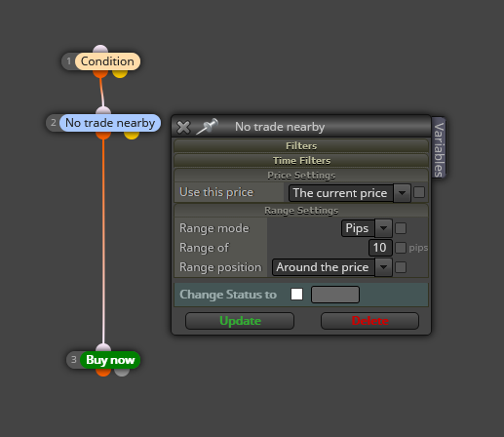Open the Range position dropdown
This screenshot has height=437, width=504.
(331, 267)
